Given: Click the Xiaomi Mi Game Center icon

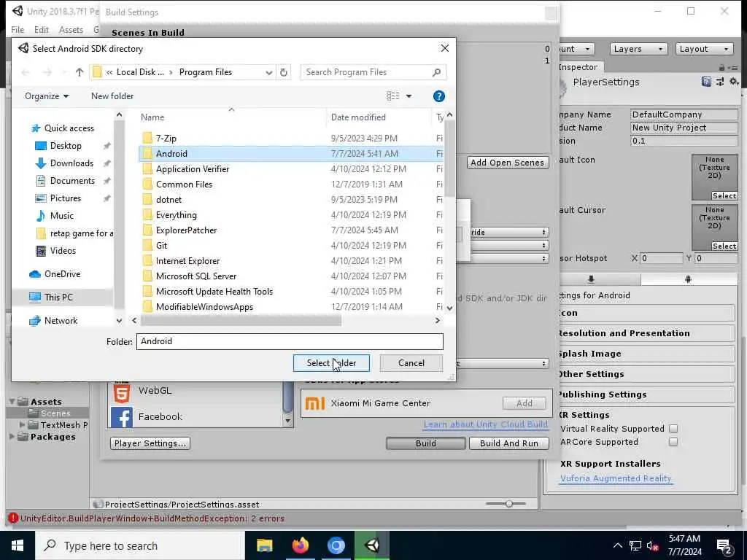Looking at the screenshot, I should (x=315, y=403).
